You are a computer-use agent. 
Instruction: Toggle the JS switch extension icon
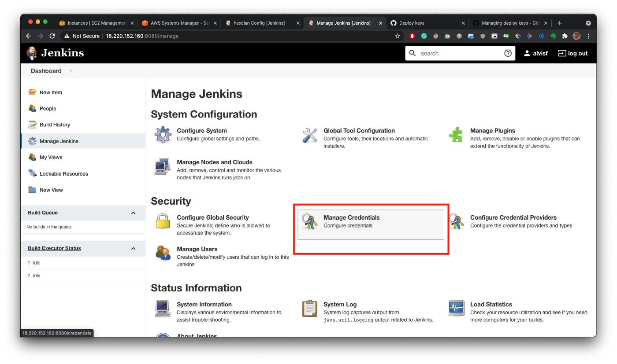(x=506, y=36)
